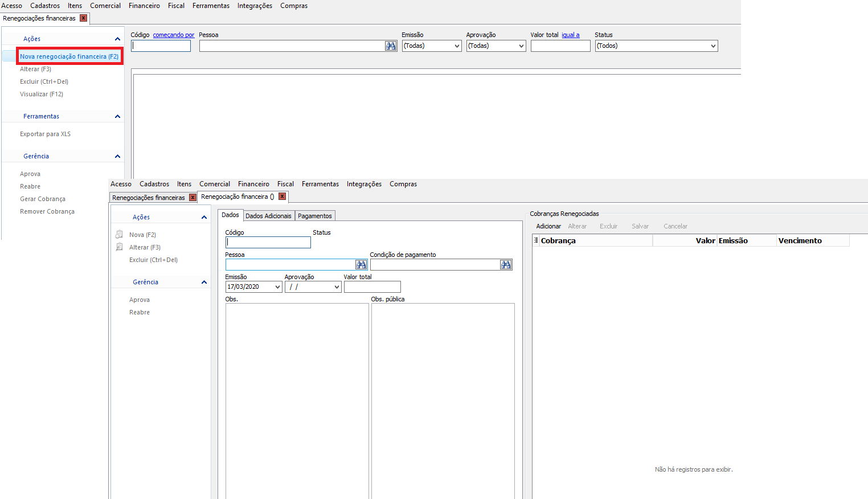Image resolution: width=868 pixels, height=499 pixels.
Task: Click Nova (F2) in the form window
Action: point(142,235)
